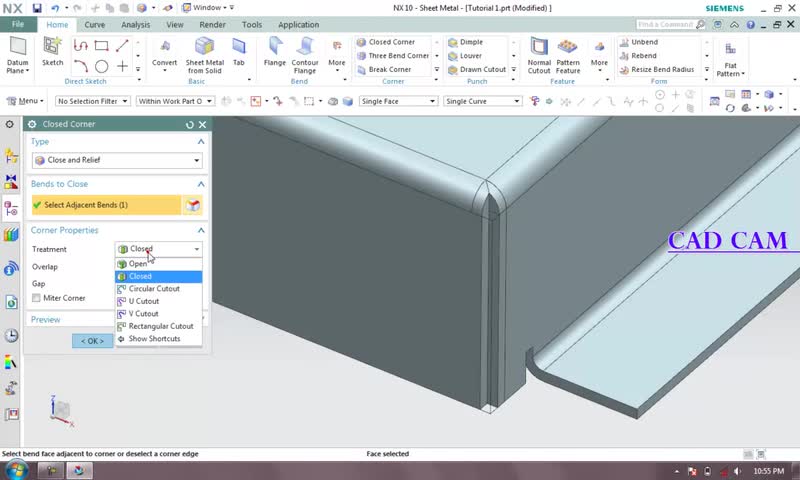The height and width of the screenshot is (480, 800).
Task: Click the NX application taskbar icon
Action: click(79, 470)
